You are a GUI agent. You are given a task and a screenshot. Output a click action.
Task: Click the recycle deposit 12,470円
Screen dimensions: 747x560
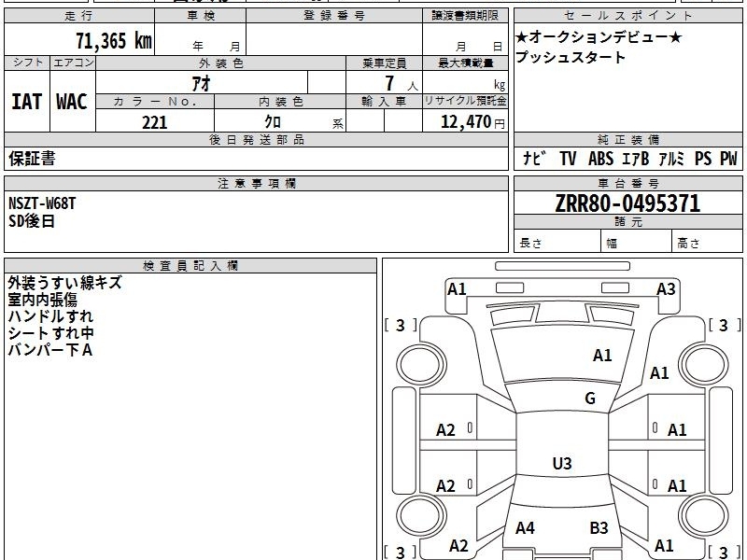(x=472, y=122)
